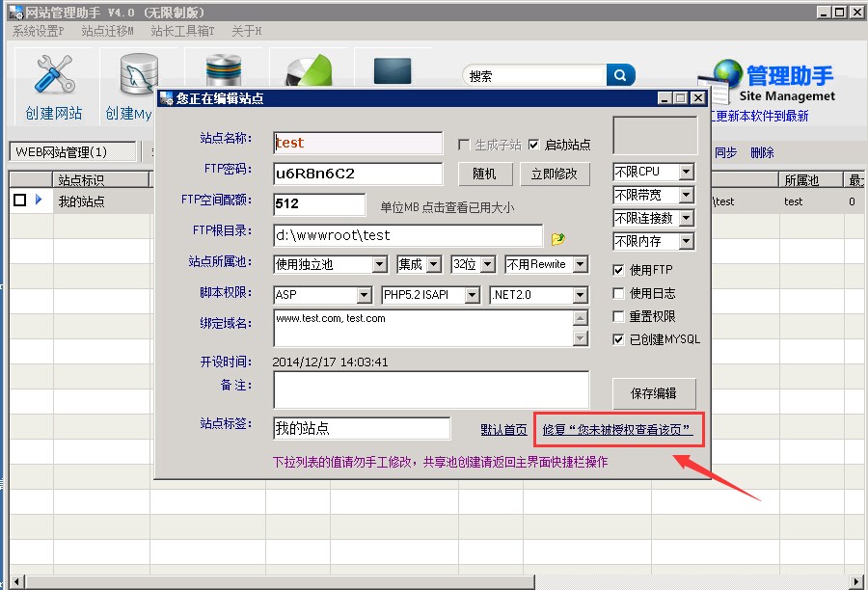Open the PHP5.2 ISAPI version dropdown

(x=472, y=295)
